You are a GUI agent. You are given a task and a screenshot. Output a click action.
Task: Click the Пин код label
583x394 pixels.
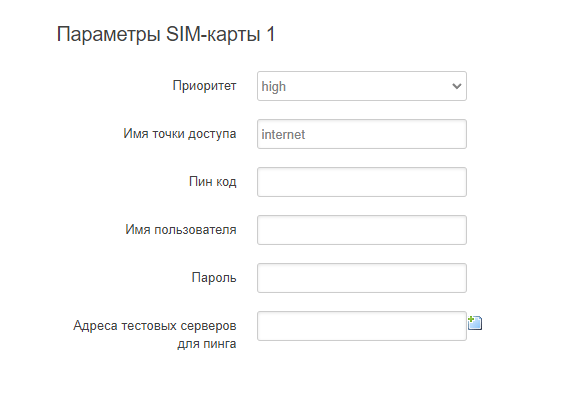(x=213, y=182)
